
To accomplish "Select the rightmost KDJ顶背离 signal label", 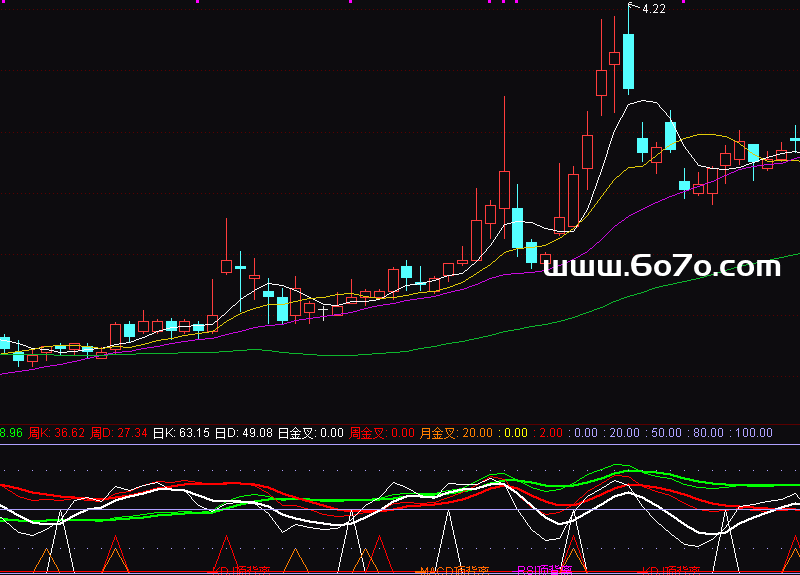I will coord(667,570).
